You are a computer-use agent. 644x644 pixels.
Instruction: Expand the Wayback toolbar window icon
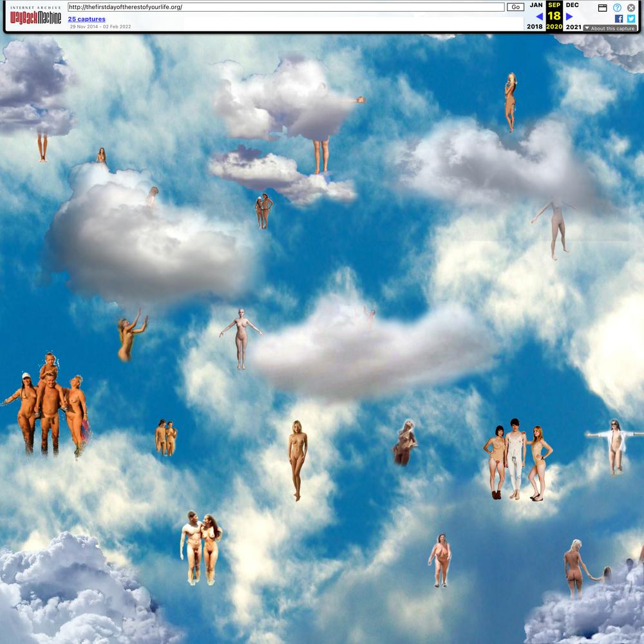(x=603, y=8)
